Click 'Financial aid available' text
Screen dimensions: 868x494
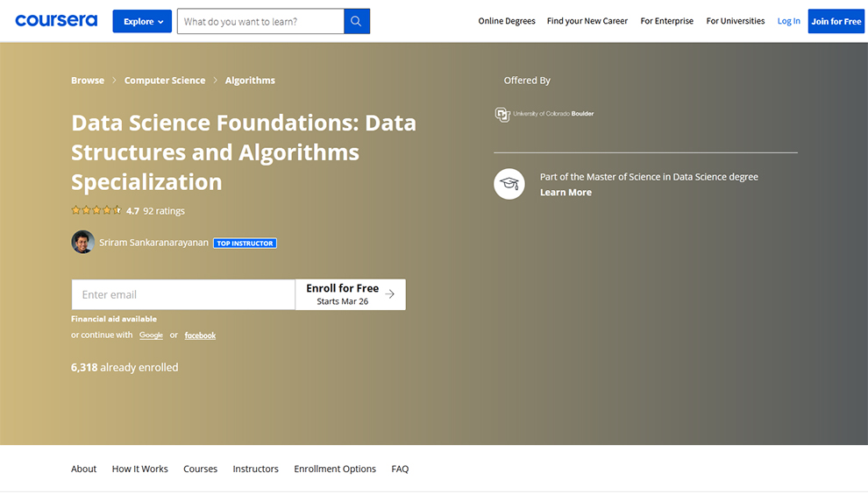click(x=113, y=319)
